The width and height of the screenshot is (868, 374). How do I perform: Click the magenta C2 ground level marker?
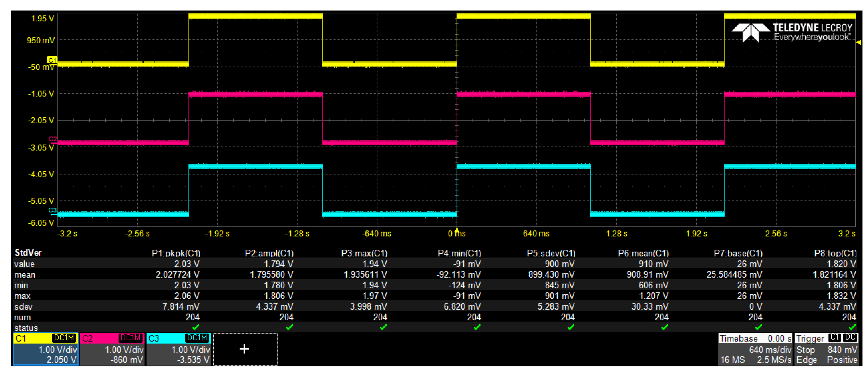point(53,139)
